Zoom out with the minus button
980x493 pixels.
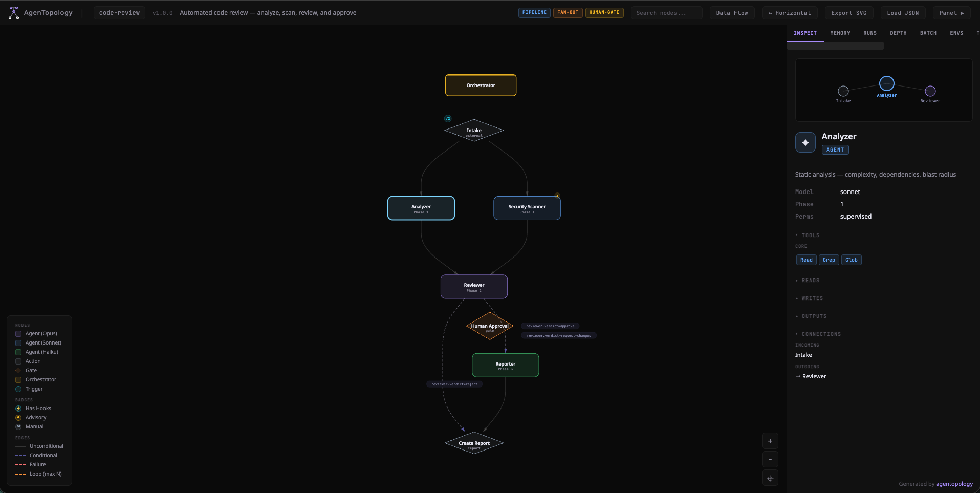point(770,460)
